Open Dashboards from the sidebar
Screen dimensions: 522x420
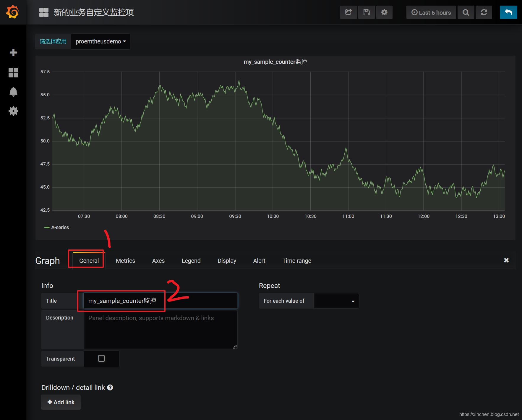(13, 72)
